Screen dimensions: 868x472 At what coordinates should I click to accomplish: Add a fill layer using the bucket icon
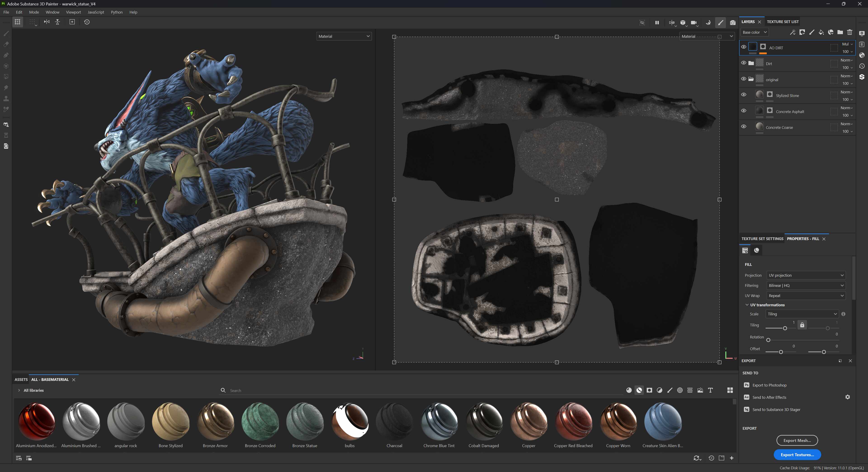click(821, 32)
